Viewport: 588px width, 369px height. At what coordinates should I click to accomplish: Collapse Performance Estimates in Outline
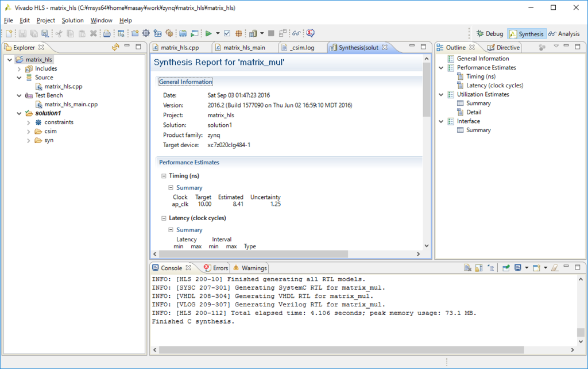[442, 68]
